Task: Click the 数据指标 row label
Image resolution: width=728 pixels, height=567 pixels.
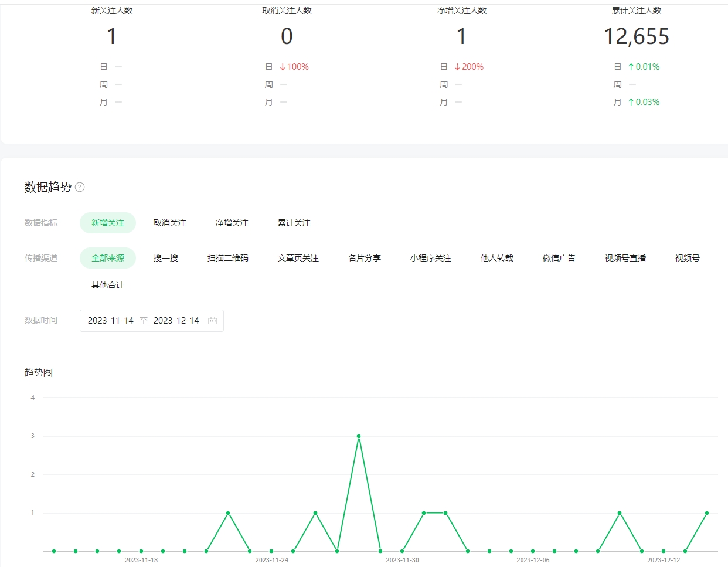Action: 41,223
